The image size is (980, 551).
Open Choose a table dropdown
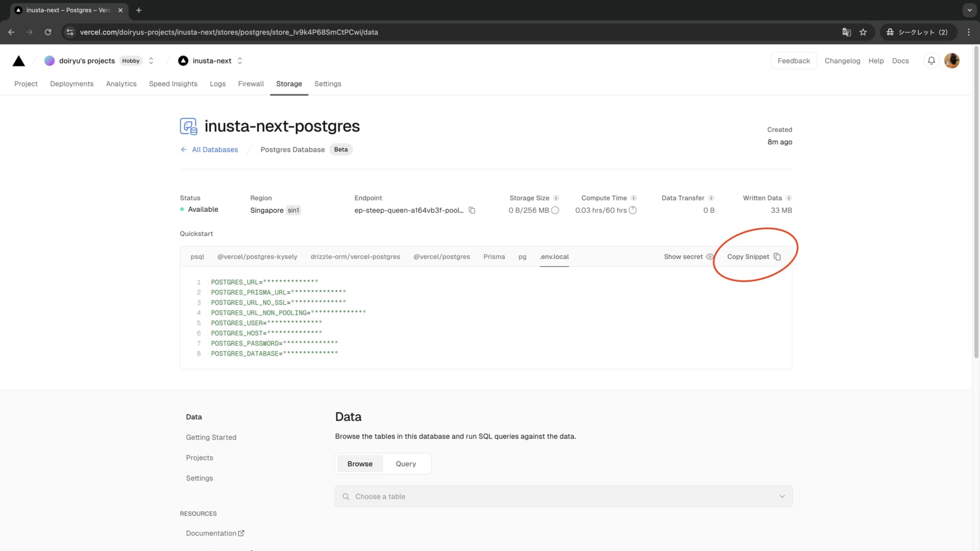pyautogui.click(x=563, y=496)
